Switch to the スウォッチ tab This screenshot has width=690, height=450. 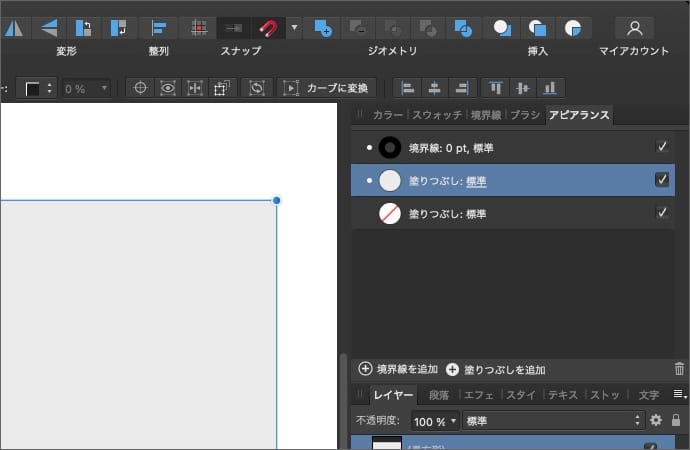click(x=435, y=115)
